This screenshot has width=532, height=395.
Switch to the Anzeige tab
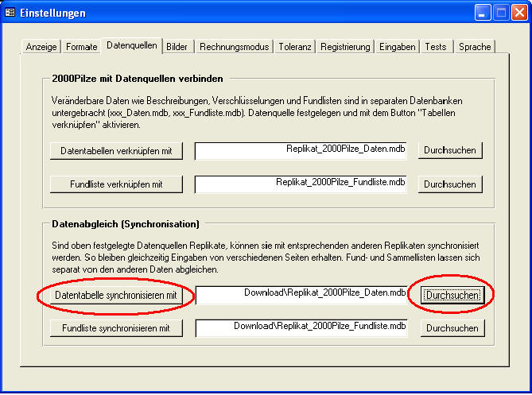pyautogui.click(x=41, y=47)
